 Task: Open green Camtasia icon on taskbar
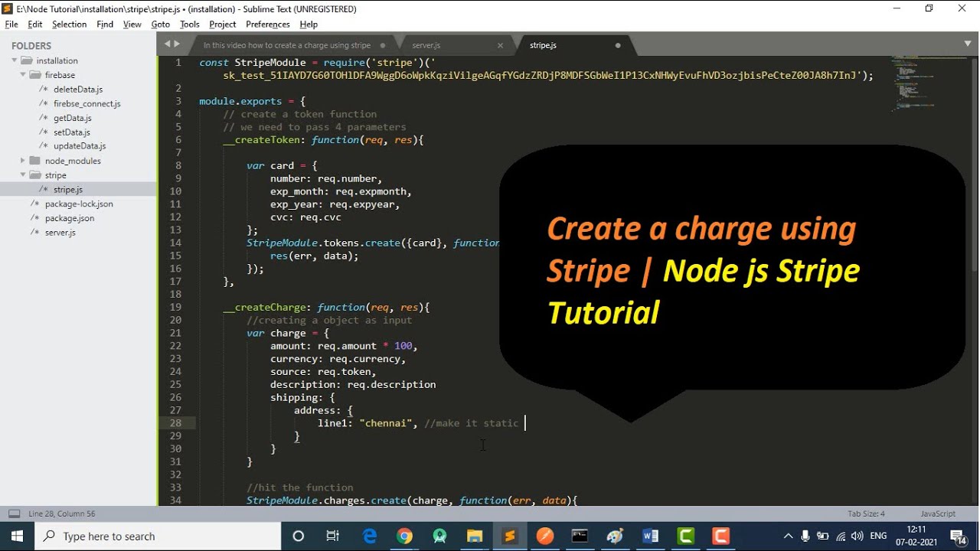(x=685, y=536)
